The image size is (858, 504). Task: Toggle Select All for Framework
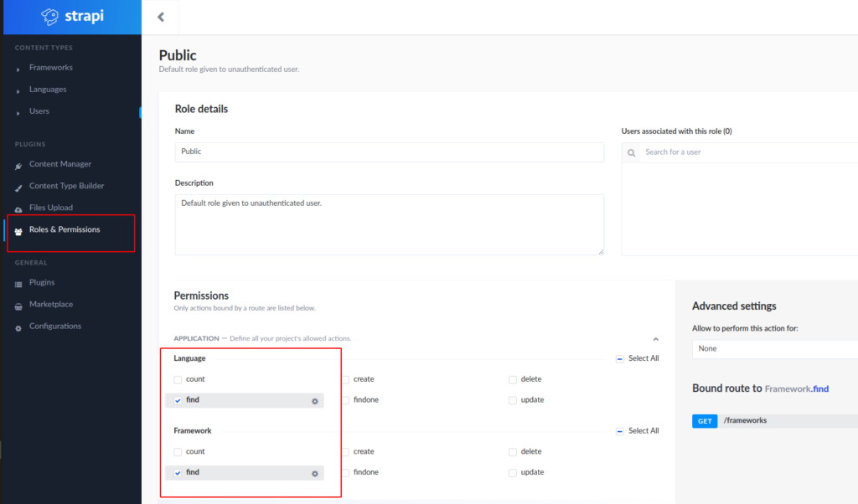620,431
